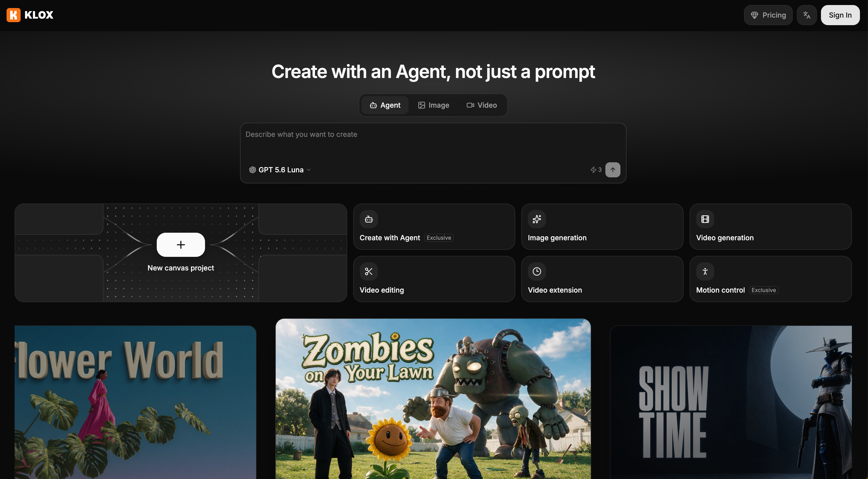Click the diamond icon in Pricing
Screen dimensions: 868x479
(x=755, y=15)
